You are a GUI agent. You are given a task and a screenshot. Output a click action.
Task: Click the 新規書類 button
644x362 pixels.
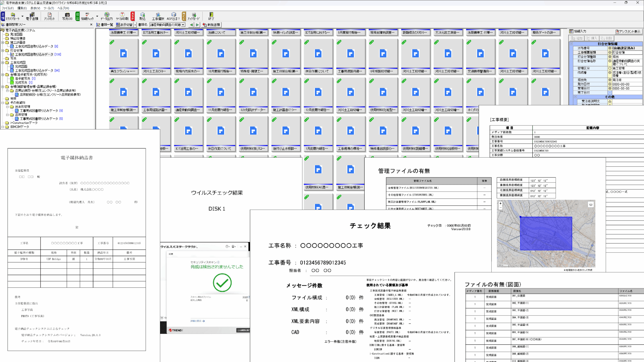(x=211, y=25)
